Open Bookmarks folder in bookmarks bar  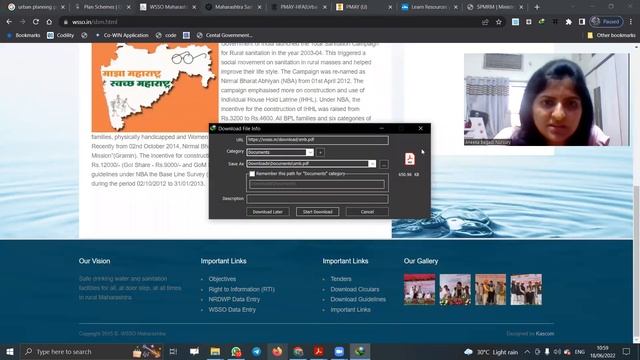[x=24, y=36]
